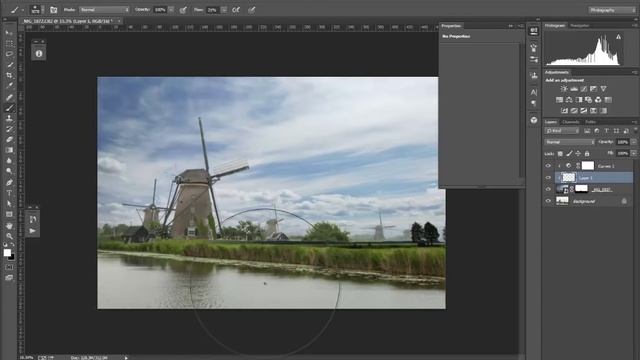This screenshot has height=360, width=640.
Task: Open the layer filter Kind dropdown
Action: coord(562,131)
